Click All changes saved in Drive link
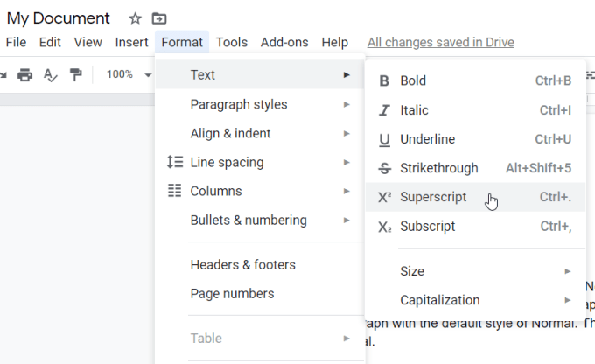The height and width of the screenshot is (364, 595). click(x=440, y=42)
